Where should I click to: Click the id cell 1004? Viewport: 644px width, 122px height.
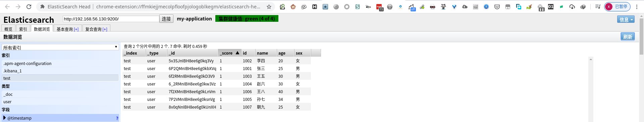pos(247,84)
